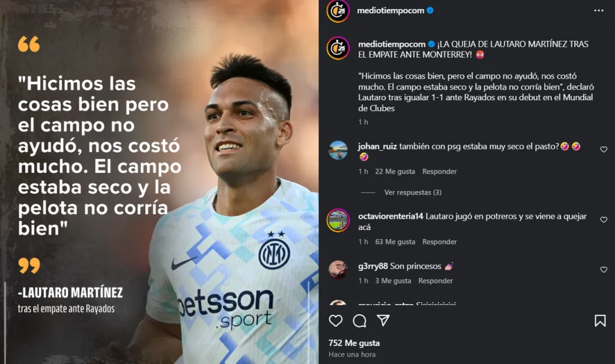
Task: Open mediotiempocom header profile picture
Action: tap(338, 11)
